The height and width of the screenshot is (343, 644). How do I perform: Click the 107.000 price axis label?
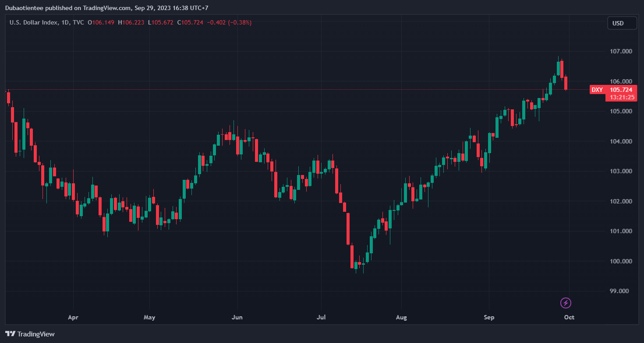point(621,51)
